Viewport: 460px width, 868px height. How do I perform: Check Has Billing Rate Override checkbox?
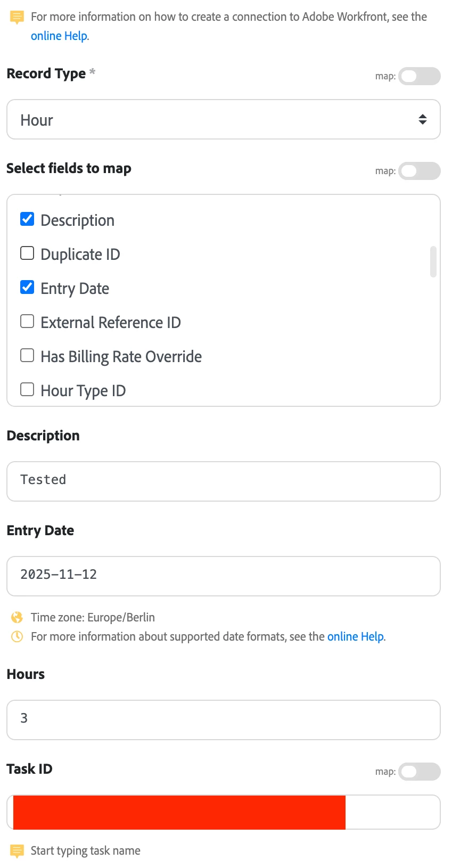pos(27,355)
